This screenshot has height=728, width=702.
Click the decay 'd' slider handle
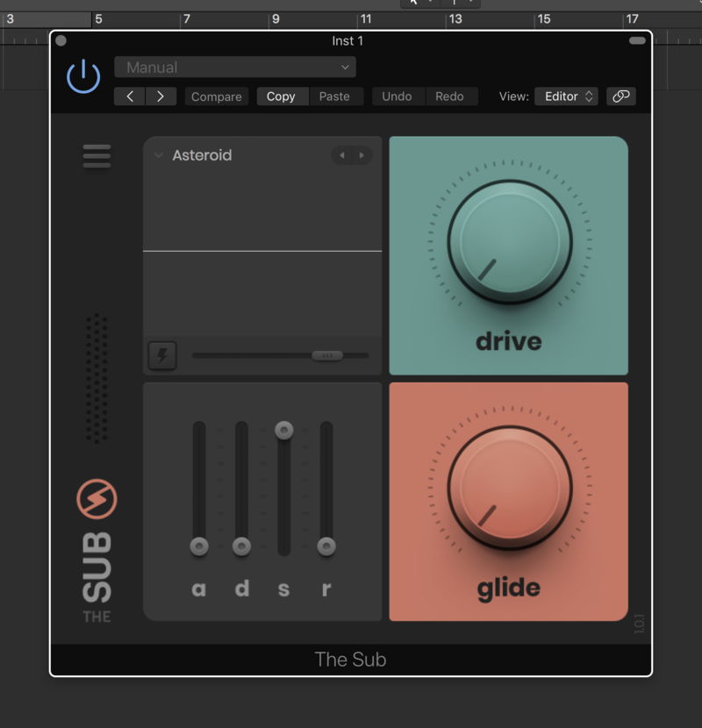(241, 546)
